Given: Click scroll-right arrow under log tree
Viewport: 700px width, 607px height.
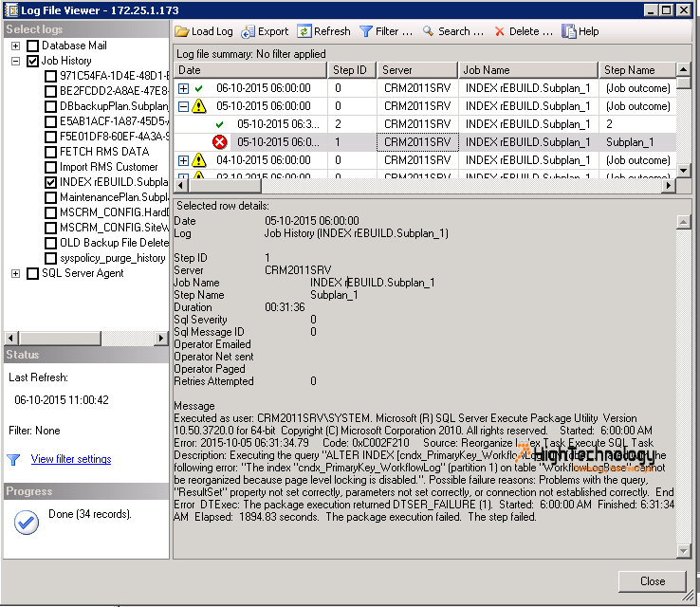Looking at the screenshot, I should click(x=160, y=339).
